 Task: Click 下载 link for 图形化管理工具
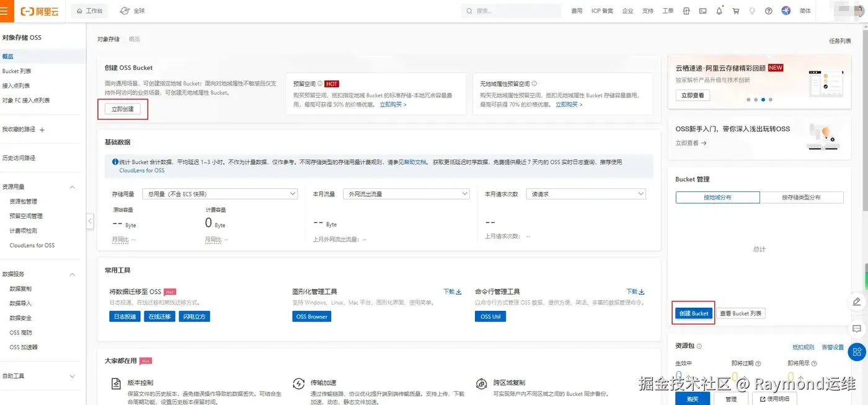[453, 292]
